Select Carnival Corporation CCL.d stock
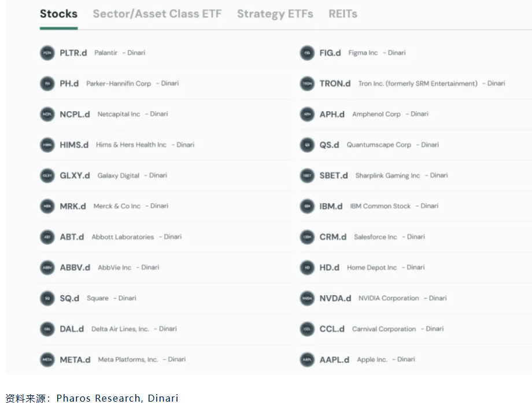The image size is (532, 408). [332, 329]
